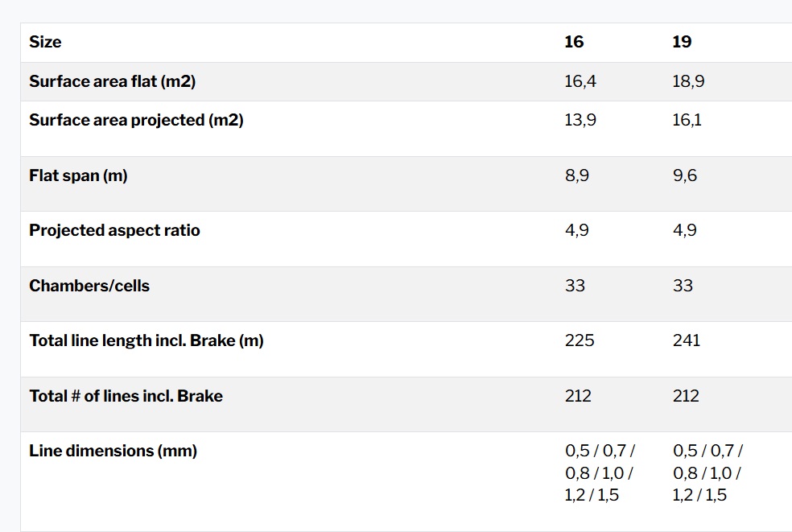The height and width of the screenshot is (532, 792).
Task: Click the "Chambers/cells" row label
Action: (x=89, y=286)
